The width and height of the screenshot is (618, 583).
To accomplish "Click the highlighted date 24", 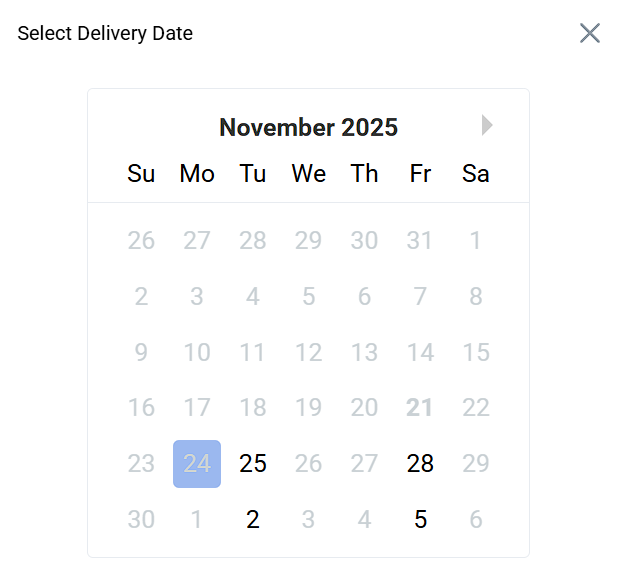I will (x=197, y=464).
